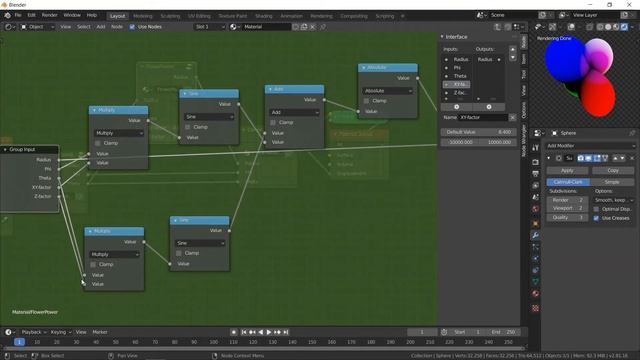Click the Blender logo menu icon

pyautogui.click(x=7, y=15)
